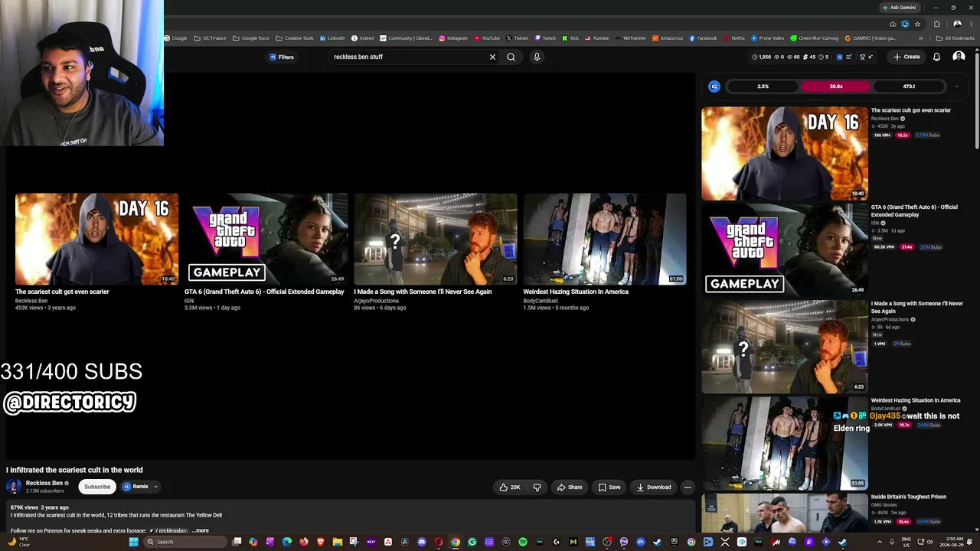980x551 pixels.
Task: Click the vidIQ logo in stats bar
Action: [714, 86]
